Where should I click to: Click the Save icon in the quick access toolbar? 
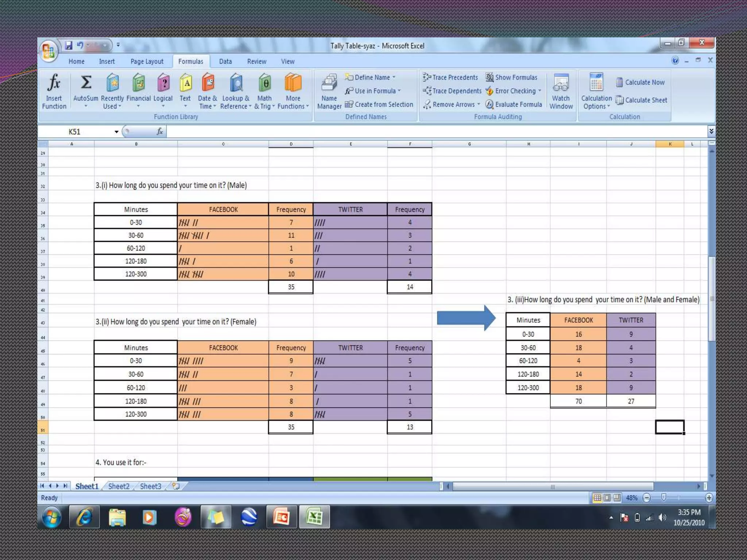69,45
